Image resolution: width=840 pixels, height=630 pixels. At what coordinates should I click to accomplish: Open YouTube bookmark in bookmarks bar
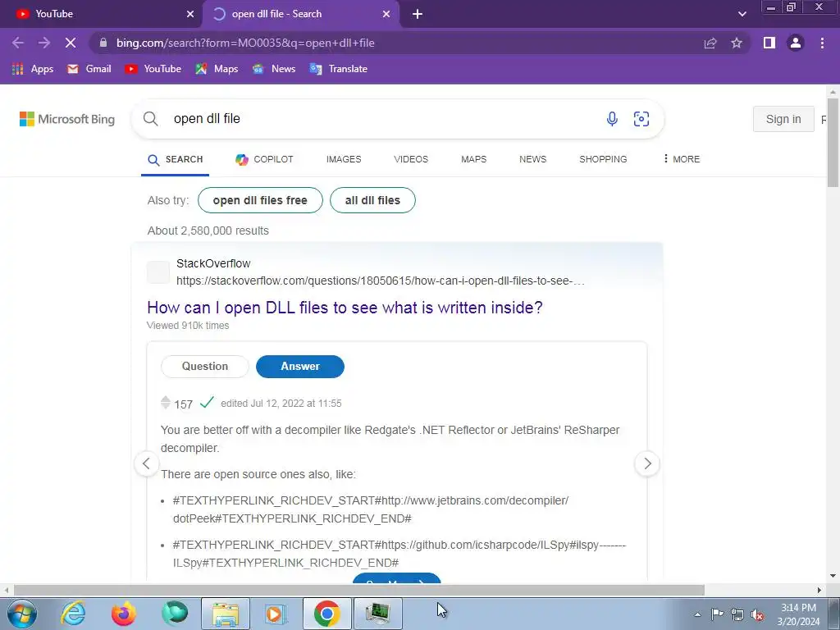point(153,69)
